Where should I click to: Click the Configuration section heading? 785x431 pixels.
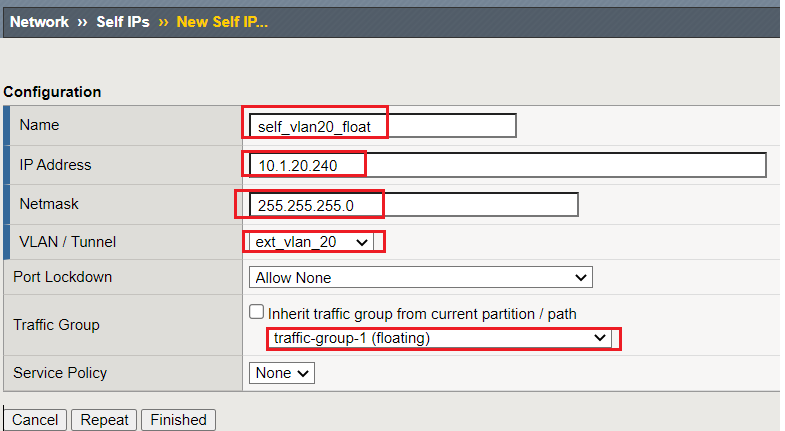[x=52, y=92]
